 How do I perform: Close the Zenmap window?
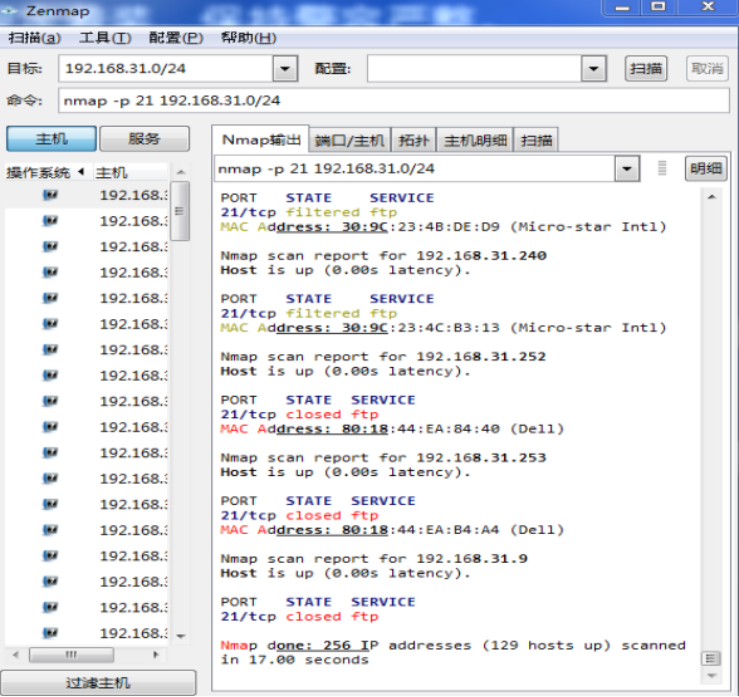coord(707,8)
